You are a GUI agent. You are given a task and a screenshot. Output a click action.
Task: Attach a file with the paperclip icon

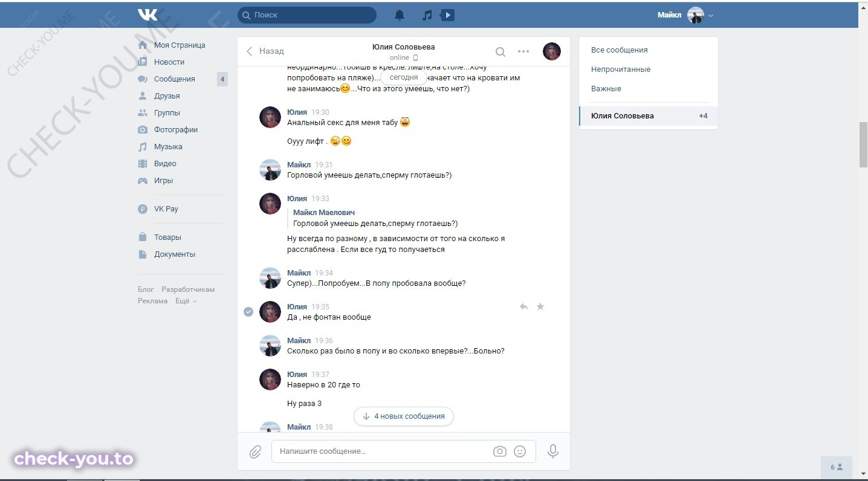point(255,451)
